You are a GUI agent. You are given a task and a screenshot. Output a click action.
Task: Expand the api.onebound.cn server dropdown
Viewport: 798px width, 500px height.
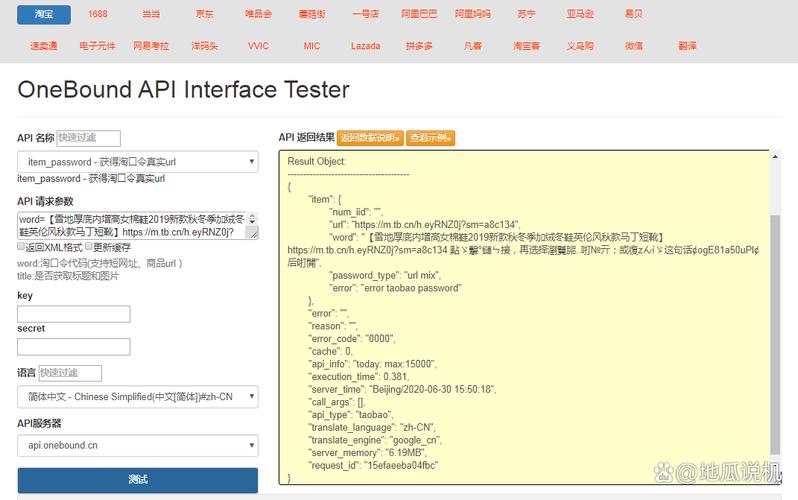click(x=137, y=446)
